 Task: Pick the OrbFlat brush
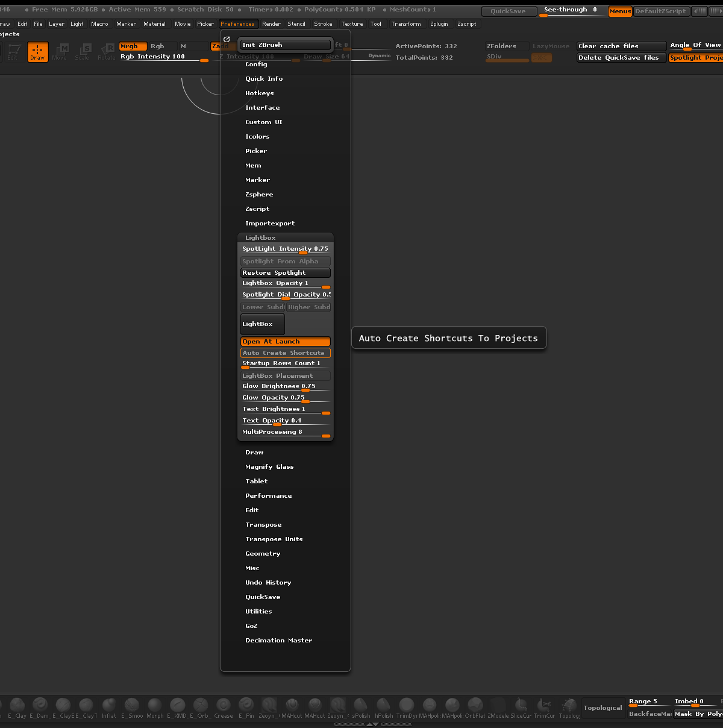[x=475, y=708]
